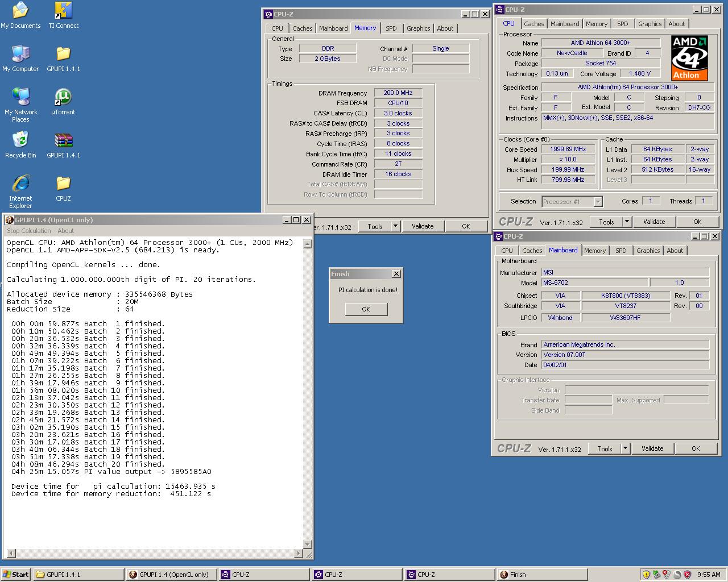Click scroll right arrow in GPUPI horizontal scrollbar
This screenshot has height=582, width=728.
pyautogui.click(x=299, y=554)
